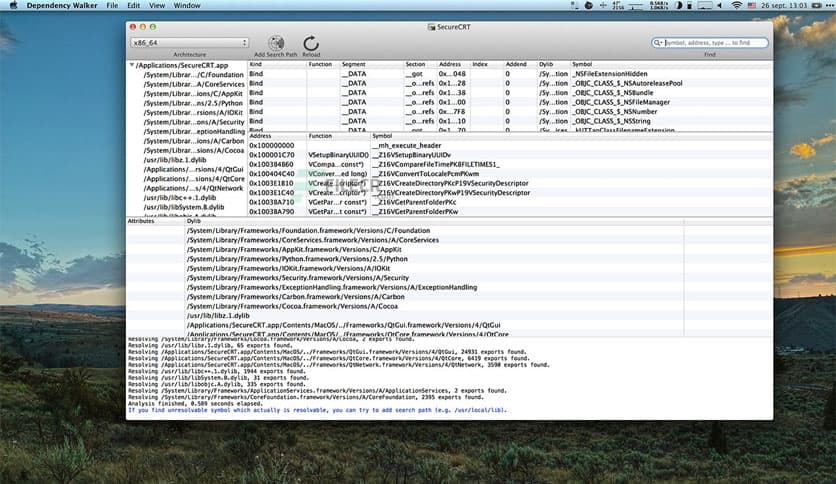Select the _OBJC_CLASS_$_NSBundle symbol row
The height and width of the screenshot is (484, 836).
510,93
